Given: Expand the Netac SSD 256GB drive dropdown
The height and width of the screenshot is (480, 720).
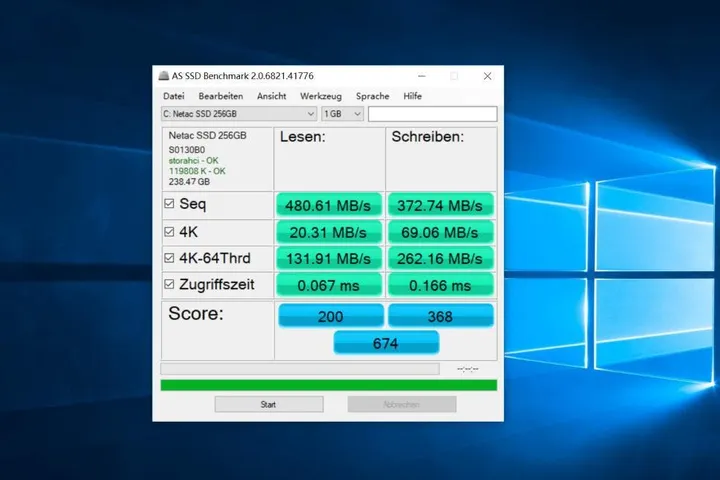Looking at the screenshot, I should click(311, 114).
